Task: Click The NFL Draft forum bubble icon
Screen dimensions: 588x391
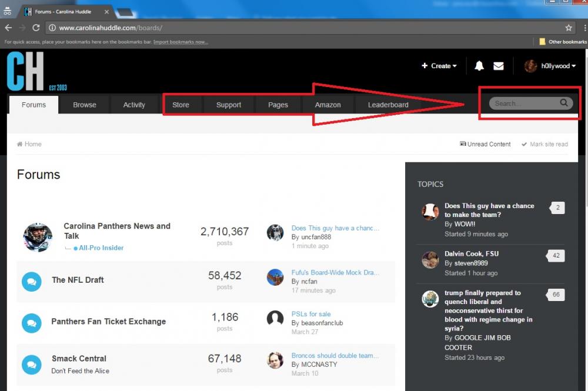Action: [32, 282]
